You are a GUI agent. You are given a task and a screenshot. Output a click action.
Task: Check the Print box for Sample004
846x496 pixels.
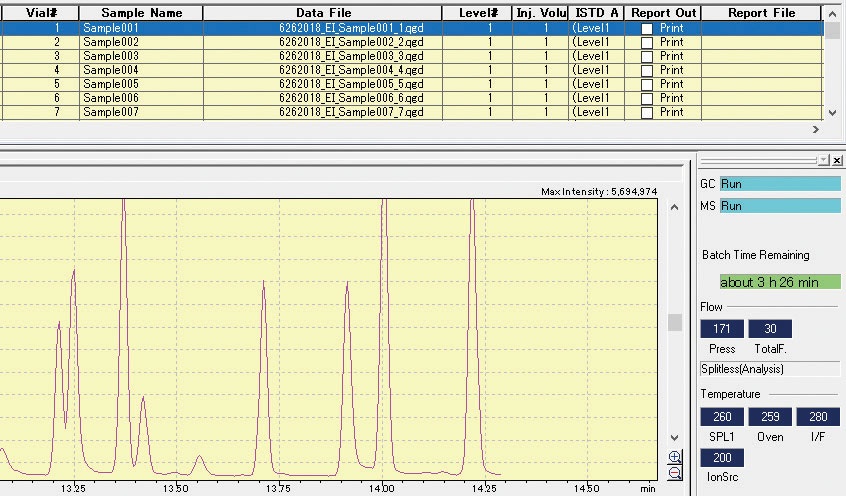tap(647, 71)
